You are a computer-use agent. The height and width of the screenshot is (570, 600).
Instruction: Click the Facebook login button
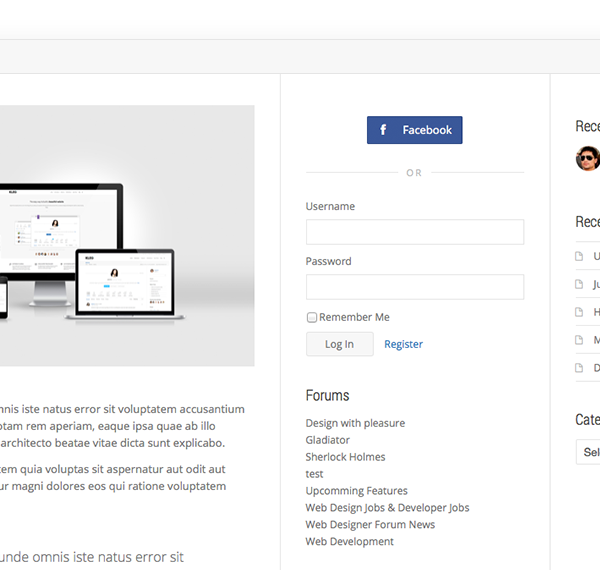coord(414,130)
